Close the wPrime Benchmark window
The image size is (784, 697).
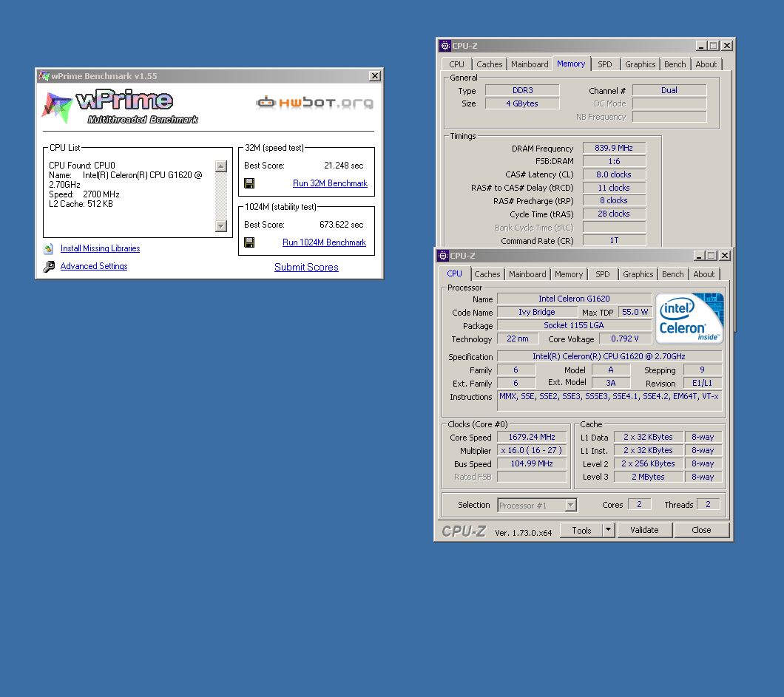[x=374, y=76]
